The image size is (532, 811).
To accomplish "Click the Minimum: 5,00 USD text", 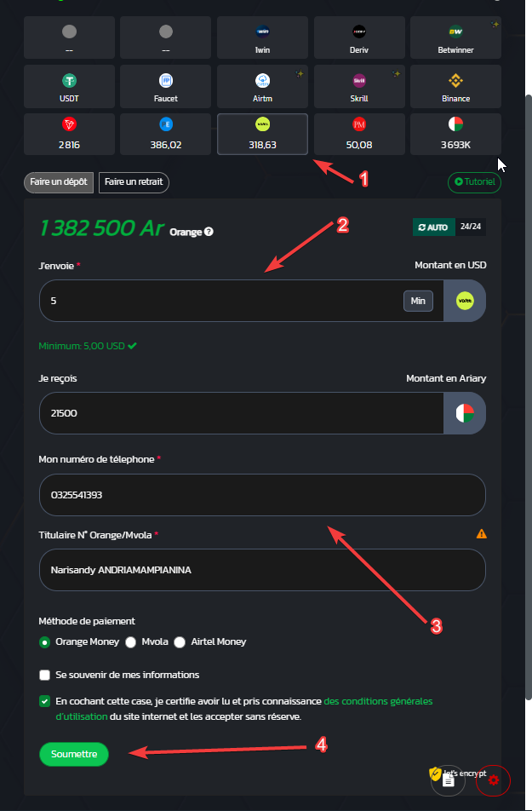I will [82, 346].
